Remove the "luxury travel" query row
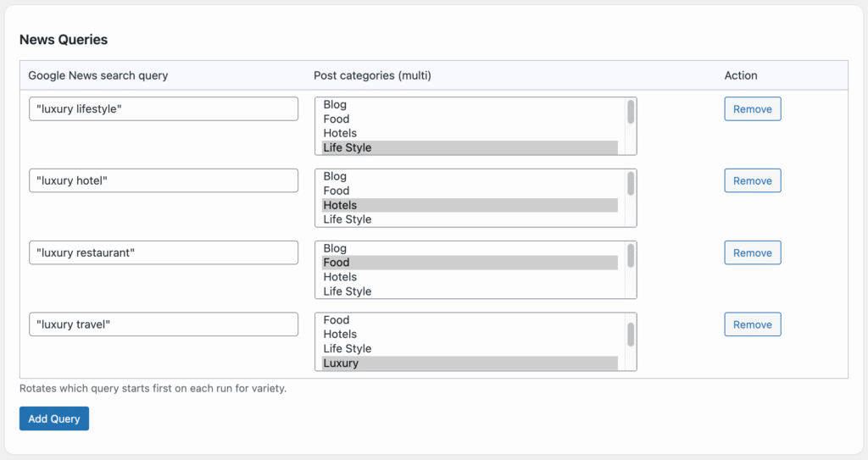Viewport: 868px width, 460px height. 752,324
